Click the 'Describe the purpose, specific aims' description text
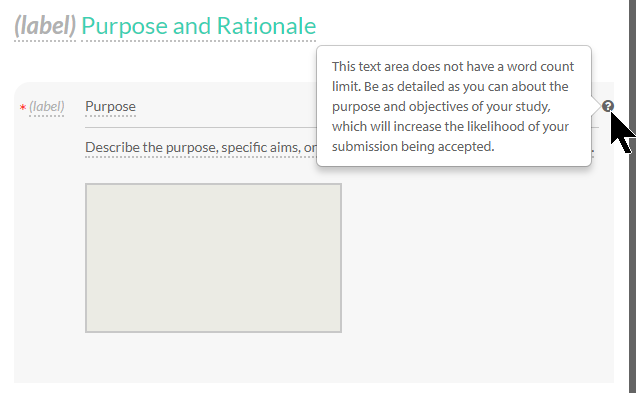Screen dimensions: 636x393 [201, 147]
